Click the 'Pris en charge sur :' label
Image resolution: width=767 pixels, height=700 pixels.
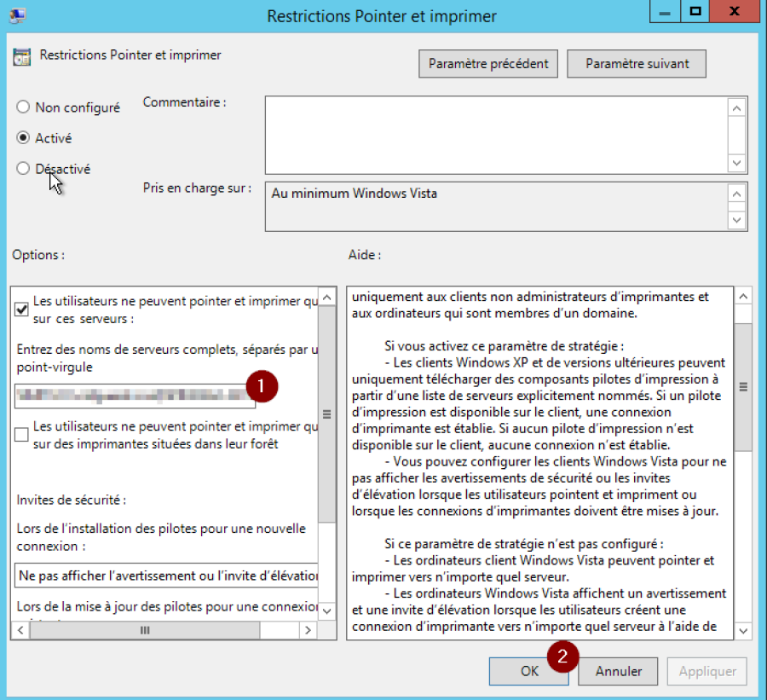[x=197, y=188]
